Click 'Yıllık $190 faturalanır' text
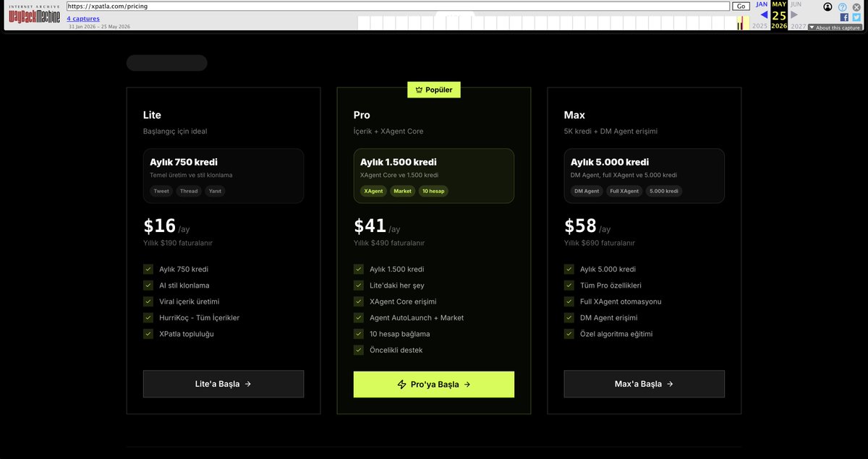 (x=178, y=243)
